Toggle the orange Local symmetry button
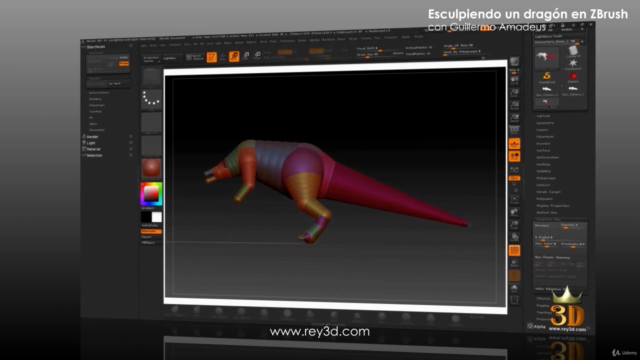This screenshot has height=360, width=640. point(514,156)
